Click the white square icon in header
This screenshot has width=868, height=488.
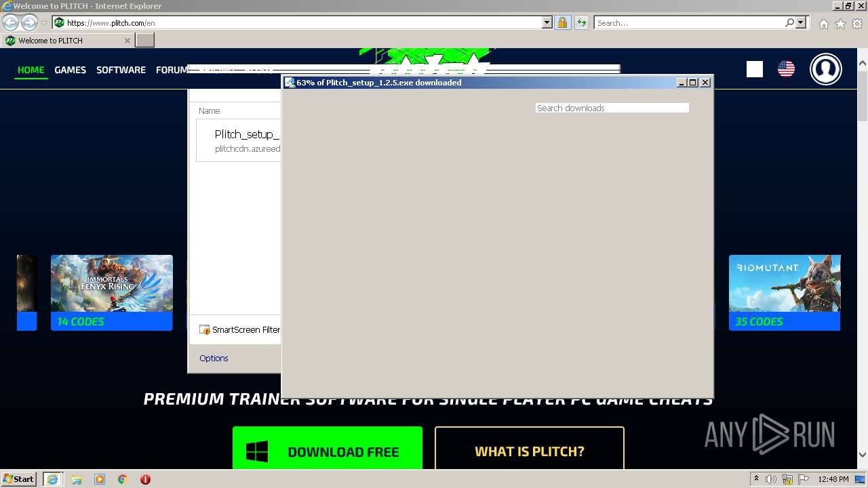[x=755, y=69]
